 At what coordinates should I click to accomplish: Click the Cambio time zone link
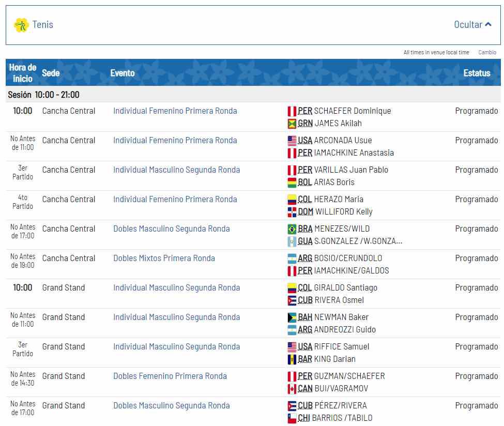pos(487,52)
